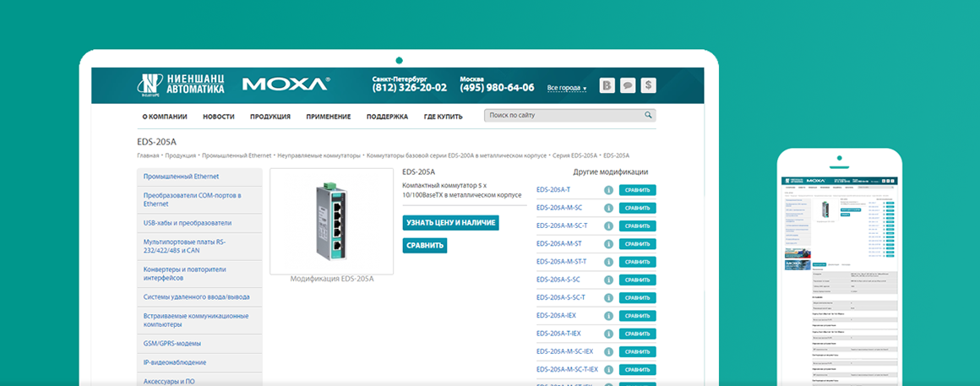Click Сравнить button for EDS-205A-T
The image size is (980, 386).
638,190
